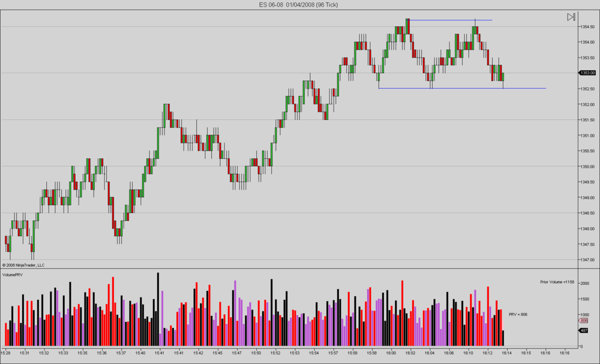This screenshot has width=600, height=364.
Task: Select the tallest black volume bar near 15:41
Action: pyautogui.click(x=158, y=309)
